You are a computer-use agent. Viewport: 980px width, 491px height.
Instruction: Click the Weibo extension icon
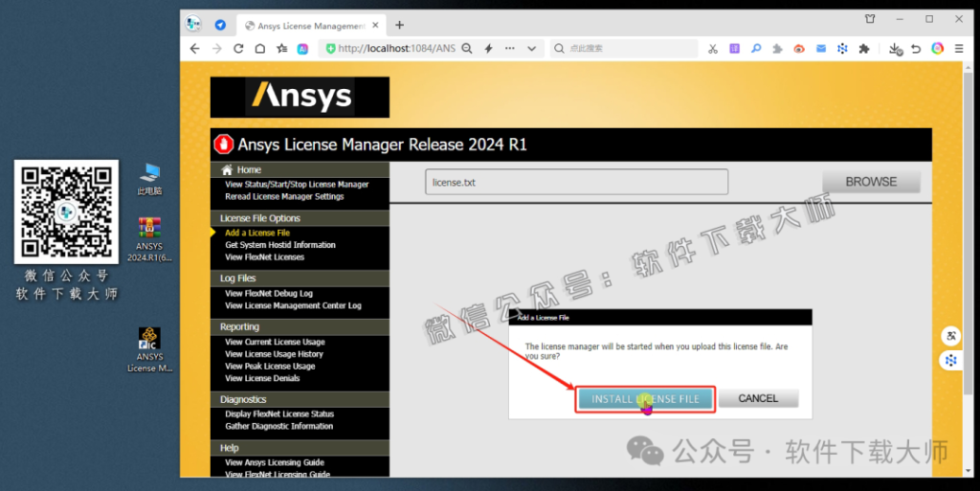point(799,49)
